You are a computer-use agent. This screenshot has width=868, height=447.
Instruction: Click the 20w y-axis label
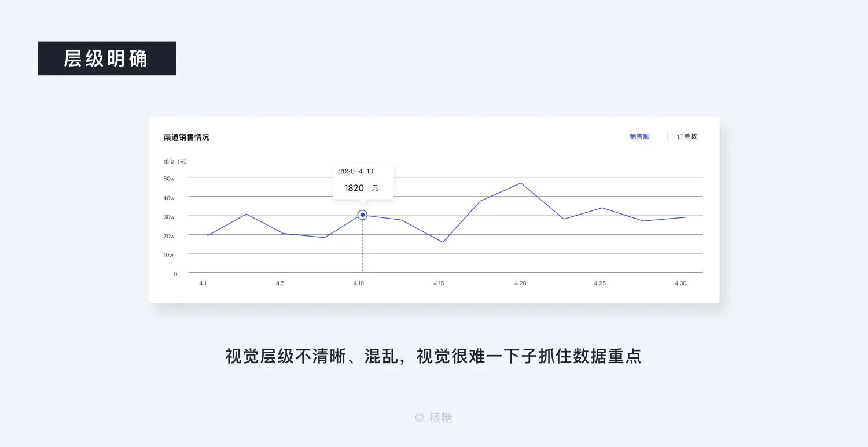coord(169,236)
